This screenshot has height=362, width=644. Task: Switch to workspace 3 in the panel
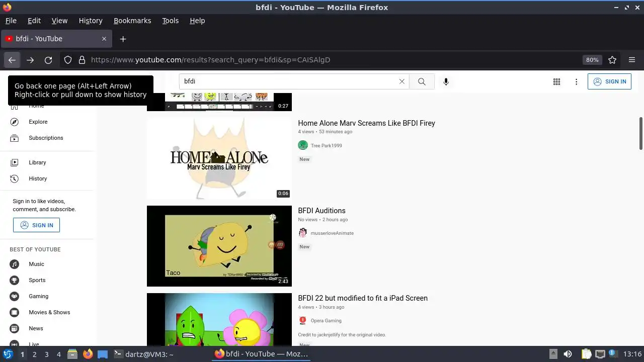coord(46,354)
